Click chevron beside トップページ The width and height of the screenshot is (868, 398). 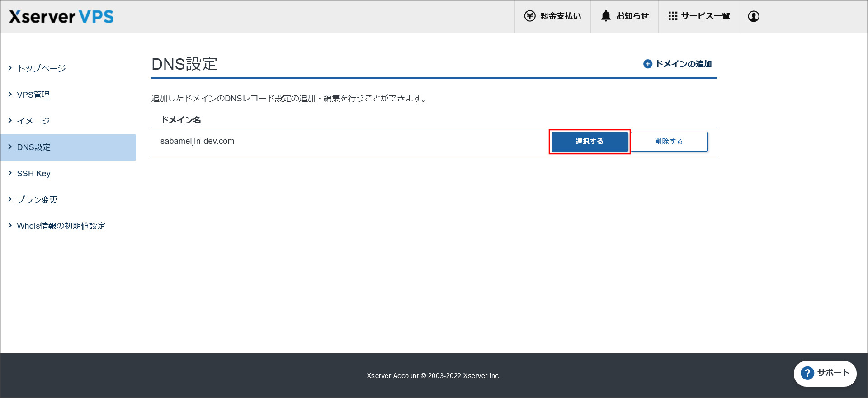(x=10, y=68)
